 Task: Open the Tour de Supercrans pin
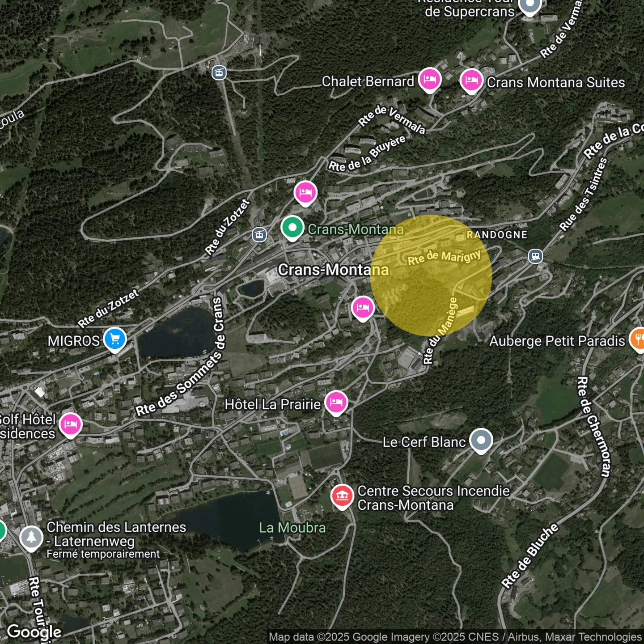click(530, 6)
